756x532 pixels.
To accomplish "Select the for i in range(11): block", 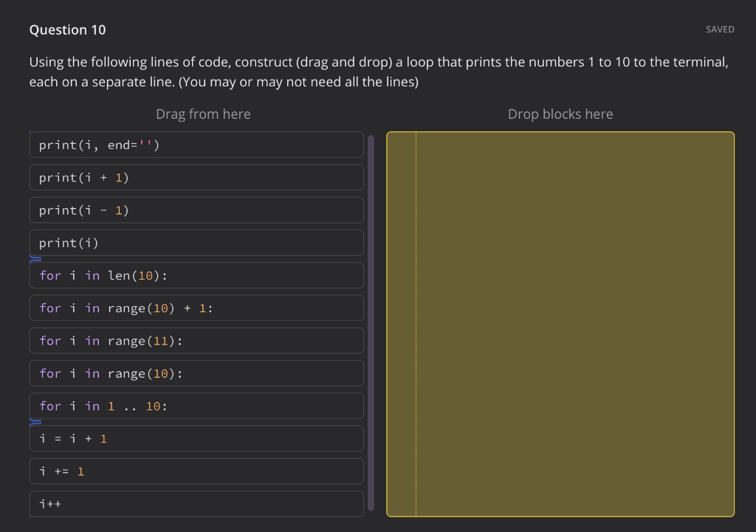I will coord(196,340).
